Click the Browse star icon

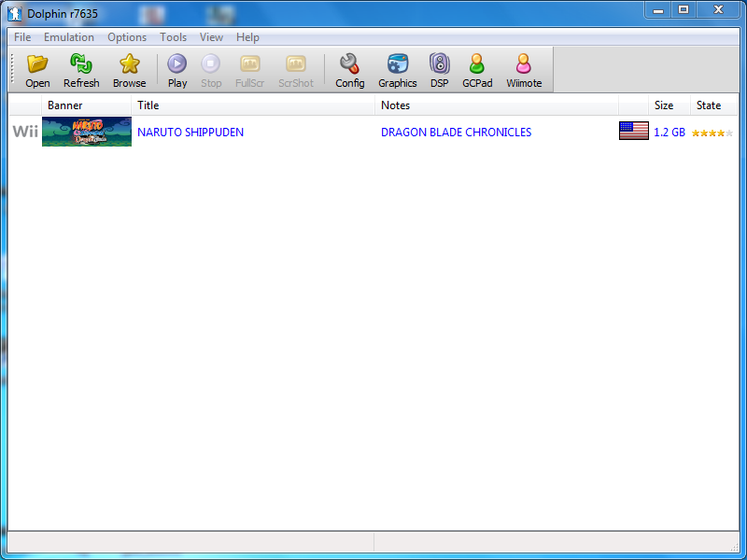coord(129,63)
